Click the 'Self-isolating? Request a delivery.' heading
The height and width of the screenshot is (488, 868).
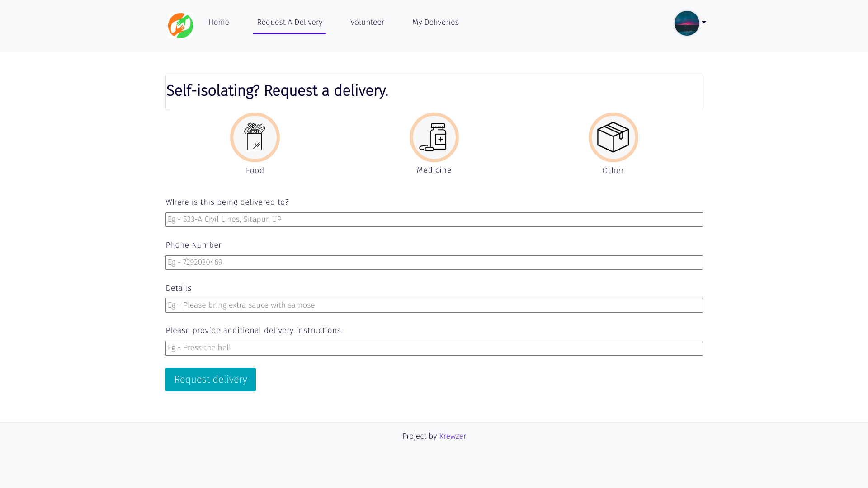(277, 91)
